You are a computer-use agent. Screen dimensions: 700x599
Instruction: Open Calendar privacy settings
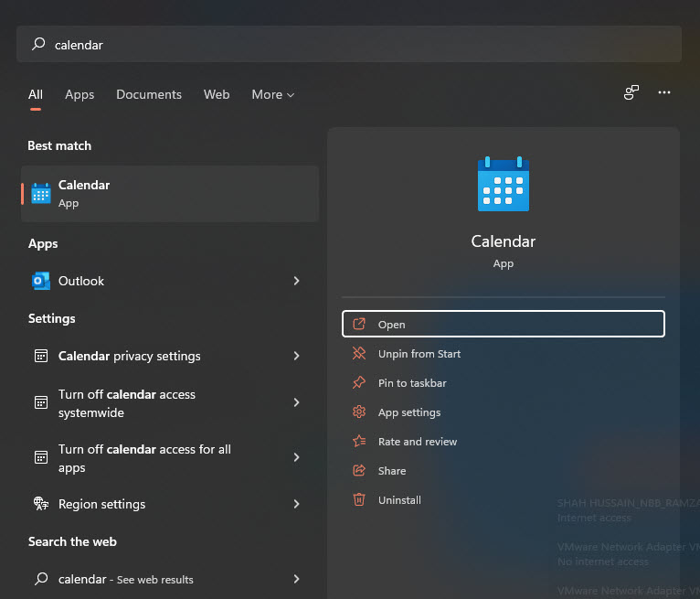pos(170,356)
